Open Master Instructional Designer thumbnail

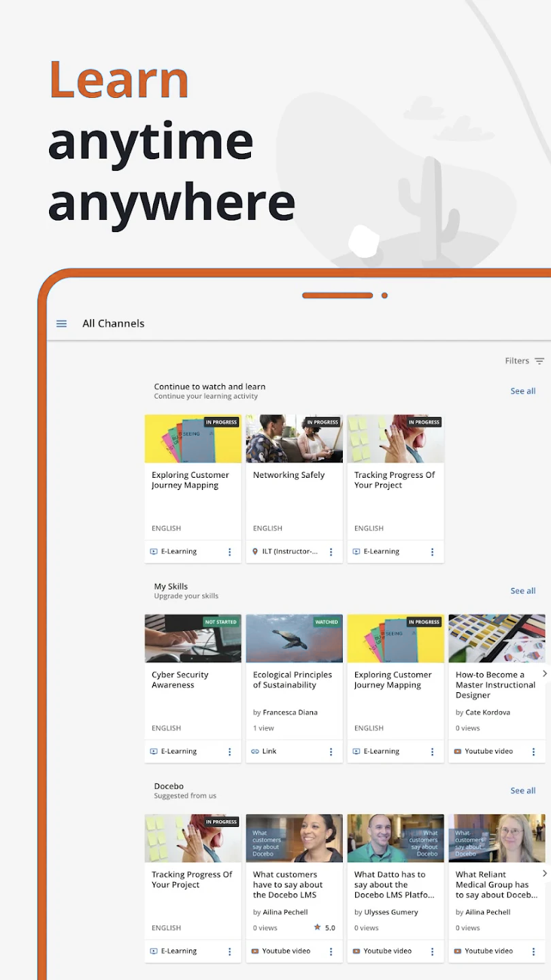[497, 638]
